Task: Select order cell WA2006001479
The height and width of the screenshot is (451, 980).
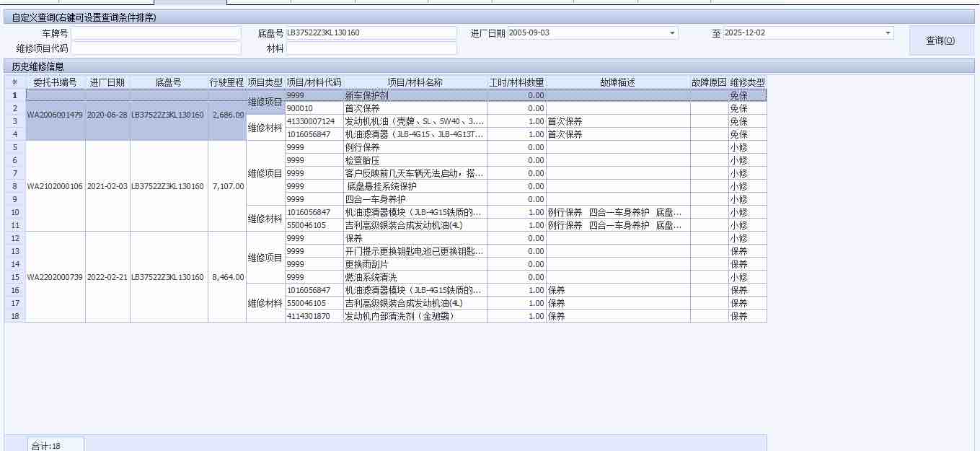Action: 56,115
